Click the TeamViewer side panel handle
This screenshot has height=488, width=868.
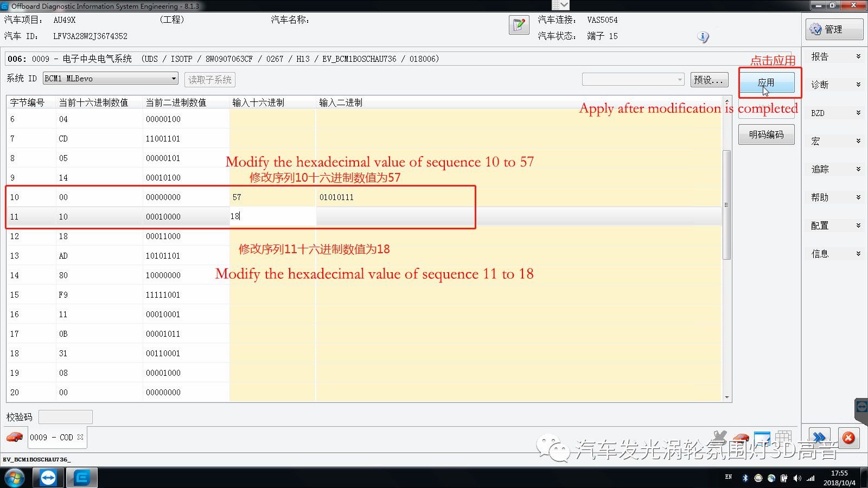pos(861,408)
